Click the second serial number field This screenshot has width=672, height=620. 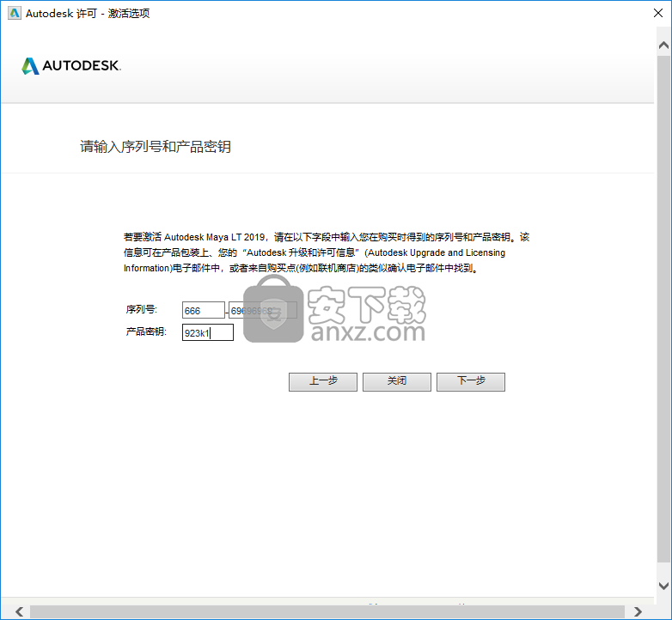[263, 310]
